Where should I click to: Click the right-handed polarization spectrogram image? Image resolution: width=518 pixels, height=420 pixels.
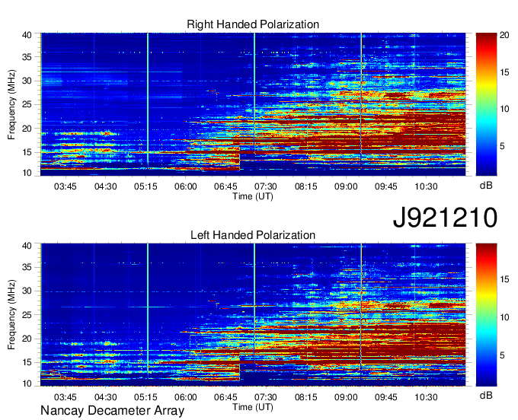click(x=253, y=104)
